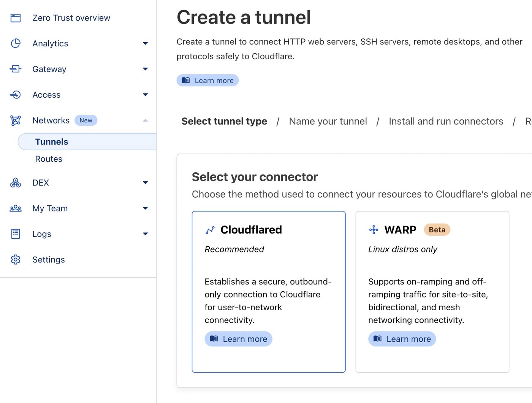
Task: Click the Gateway sidebar icon
Action: point(16,69)
